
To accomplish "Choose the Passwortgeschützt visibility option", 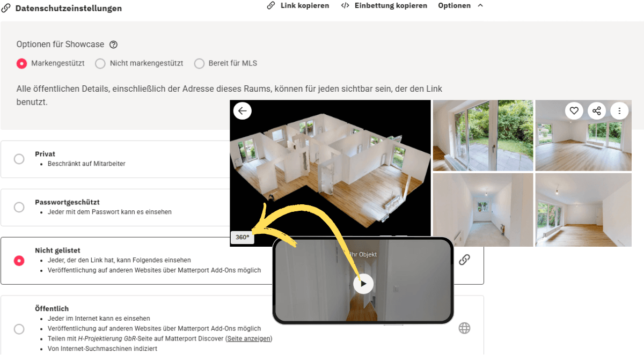I will pos(19,207).
